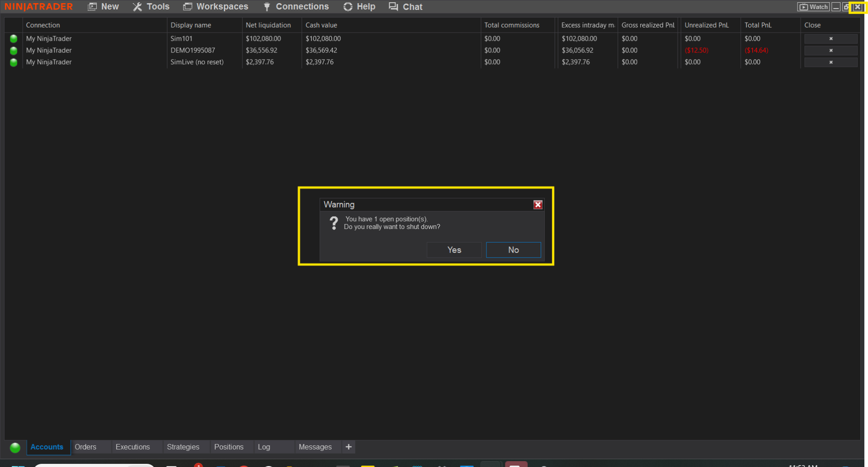
Task: Click the NinjaTrader logo
Action: (39, 7)
